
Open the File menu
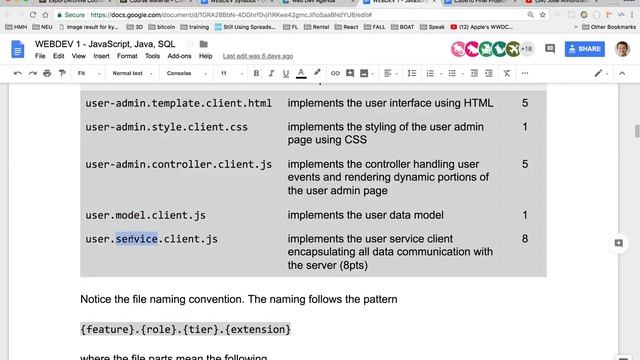point(40,56)
